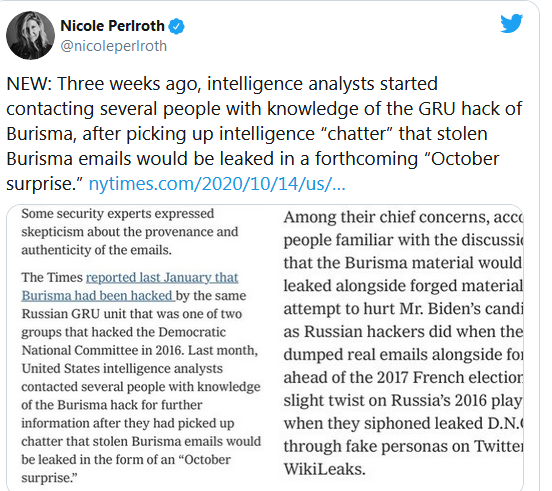The image size is (552, 491).
Task: Click the 'Burisma had been hacked' underlined text
Action: click(x=98, y=296)
